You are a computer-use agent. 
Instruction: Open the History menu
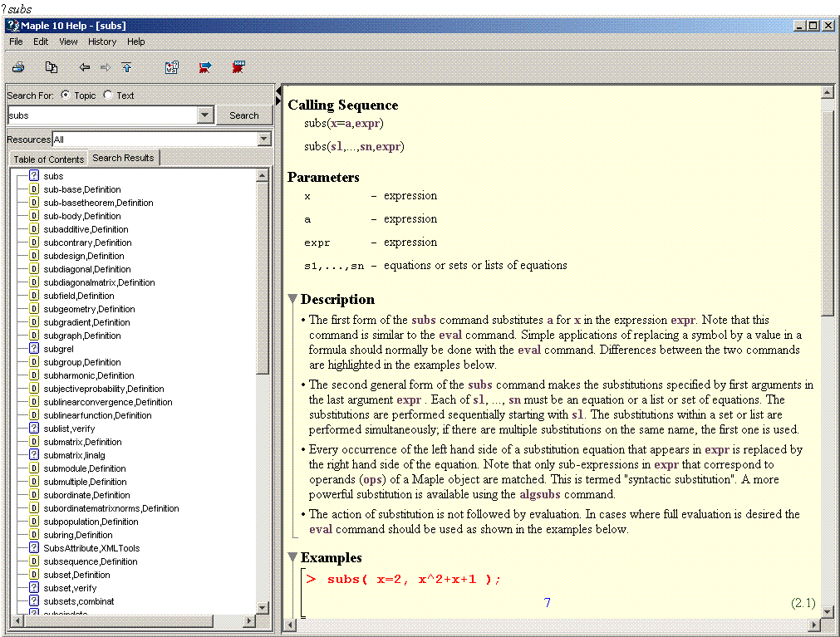pyautogui.click(x=102, y=42)
